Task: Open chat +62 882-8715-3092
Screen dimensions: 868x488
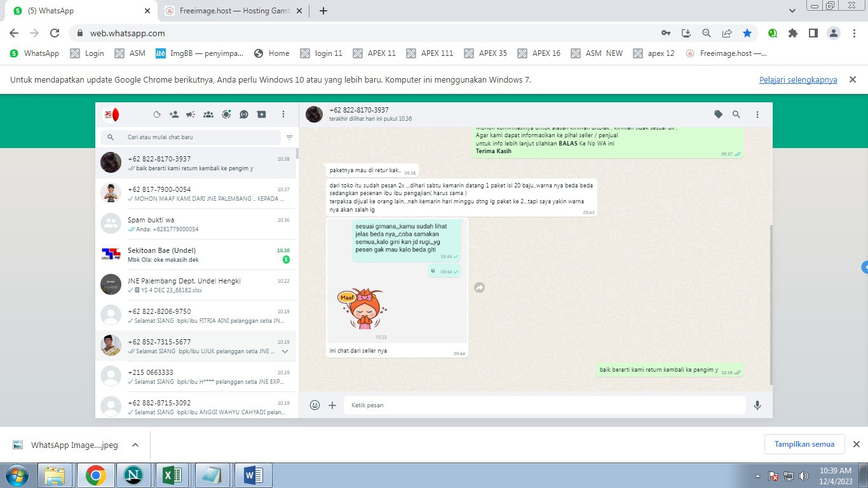Action: [196, 405]
